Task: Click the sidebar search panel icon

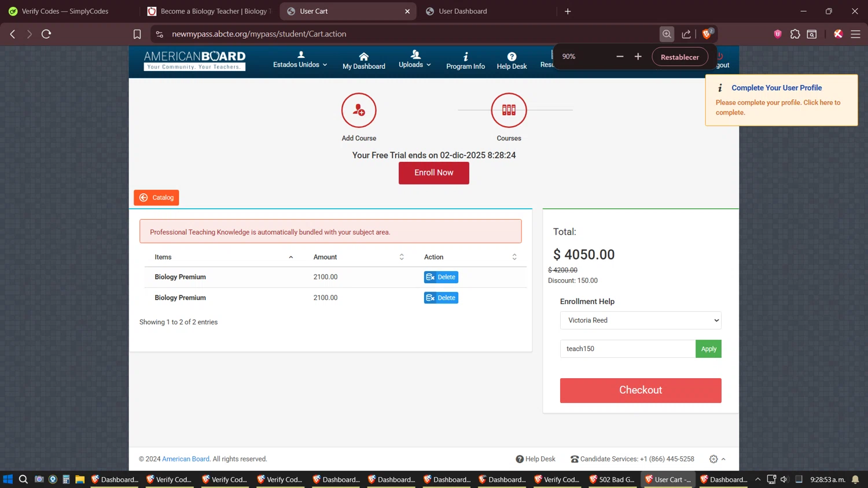Action: coord(812,34)
